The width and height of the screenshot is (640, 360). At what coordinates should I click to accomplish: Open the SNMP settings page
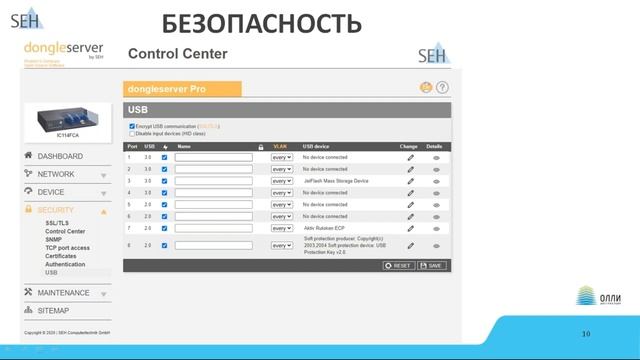point(53,240)
